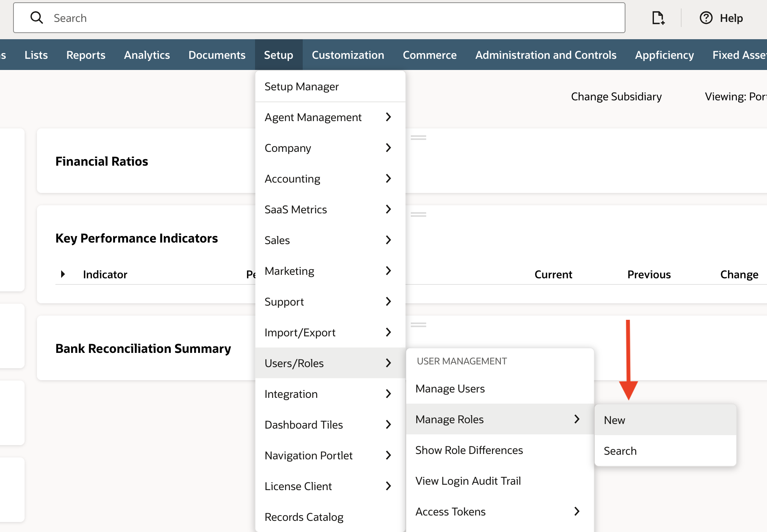Open the Documents navigation tab
The height and width of the screenshot is (532, 767).
(217, 55)
